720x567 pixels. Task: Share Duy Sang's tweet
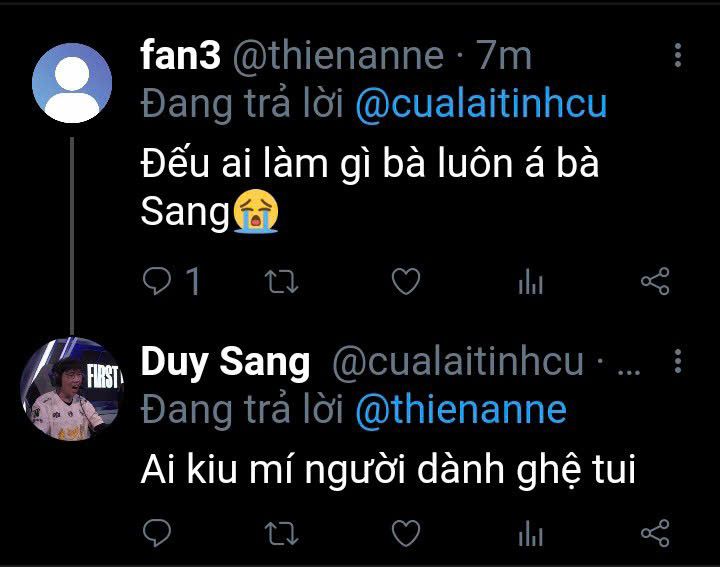(654, 533)
